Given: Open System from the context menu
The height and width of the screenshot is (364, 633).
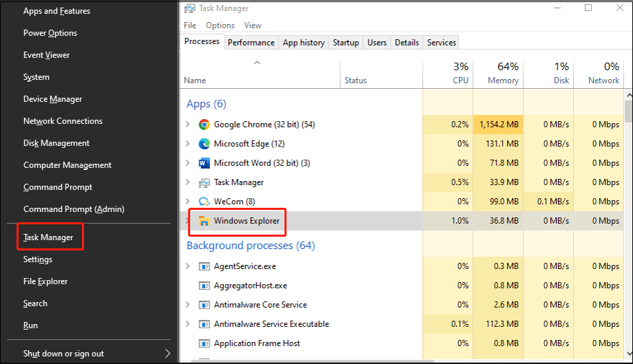Looking at the screenshot, I should coord(37,77).
